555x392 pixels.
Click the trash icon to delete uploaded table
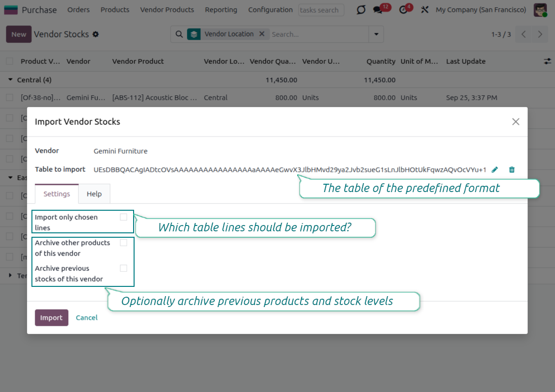[x=512, y=169]
